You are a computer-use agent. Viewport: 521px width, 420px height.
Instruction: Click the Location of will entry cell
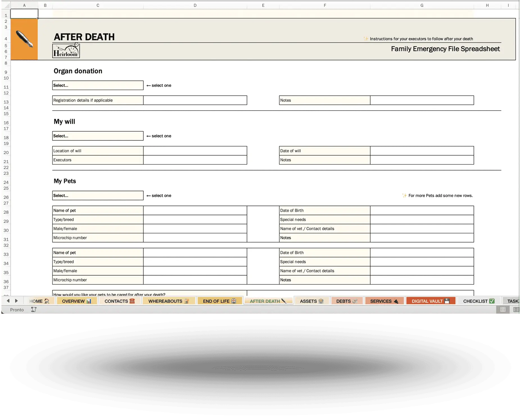pos(195,151)
